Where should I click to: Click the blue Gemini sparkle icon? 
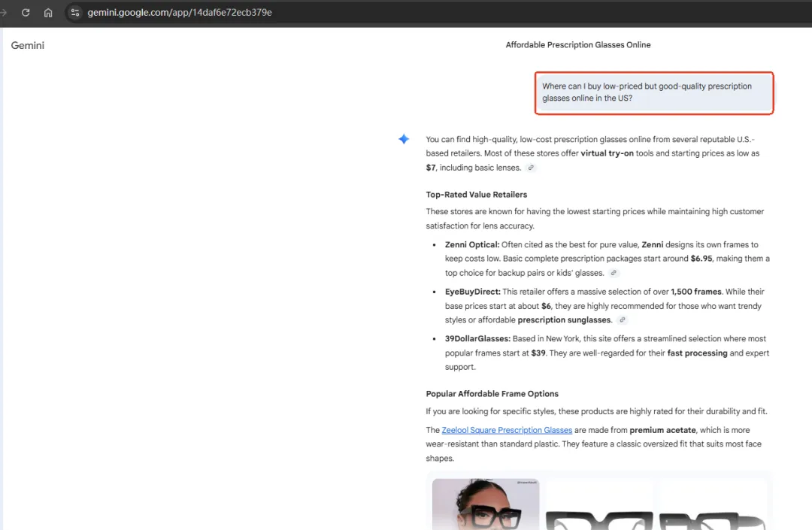(x=404, y=139)
